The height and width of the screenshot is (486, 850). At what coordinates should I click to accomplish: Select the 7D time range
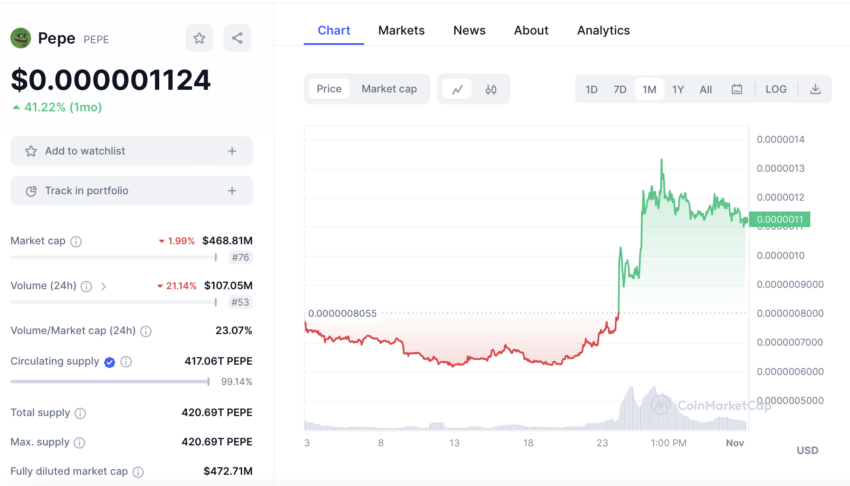[x=620, y=89]
